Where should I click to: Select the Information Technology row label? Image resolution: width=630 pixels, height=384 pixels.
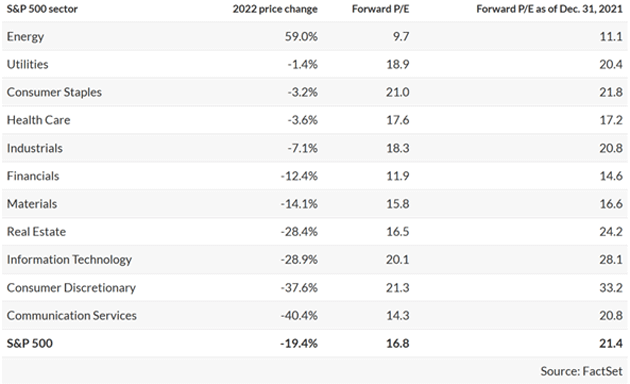[69, 260]
